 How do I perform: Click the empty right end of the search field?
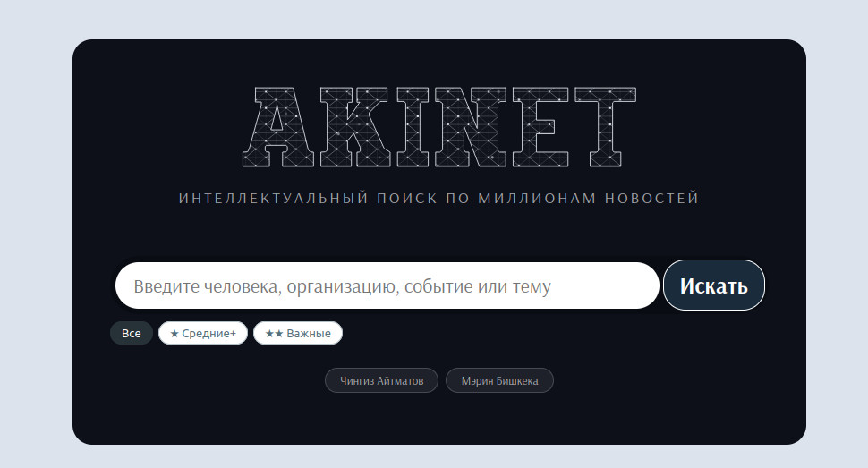tap(617, 286)
